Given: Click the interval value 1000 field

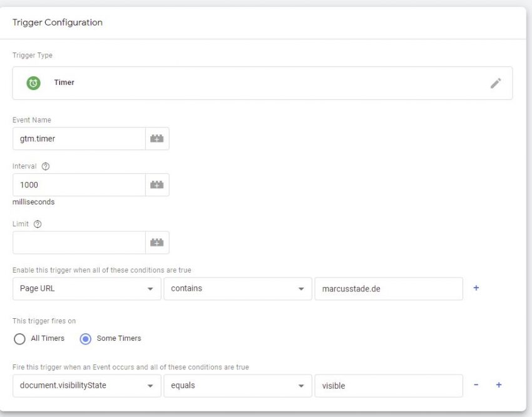Looking at the screenshot, I should click(78, 184).
